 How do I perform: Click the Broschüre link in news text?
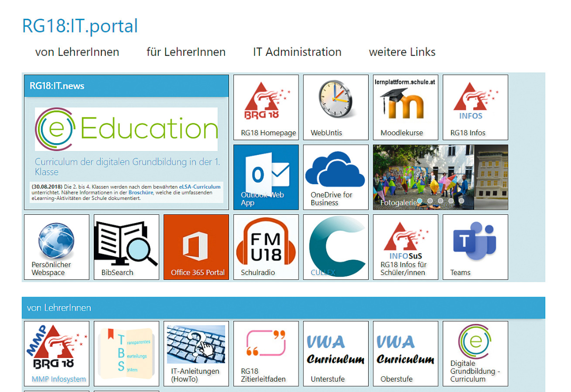click(x=141, y=193)
